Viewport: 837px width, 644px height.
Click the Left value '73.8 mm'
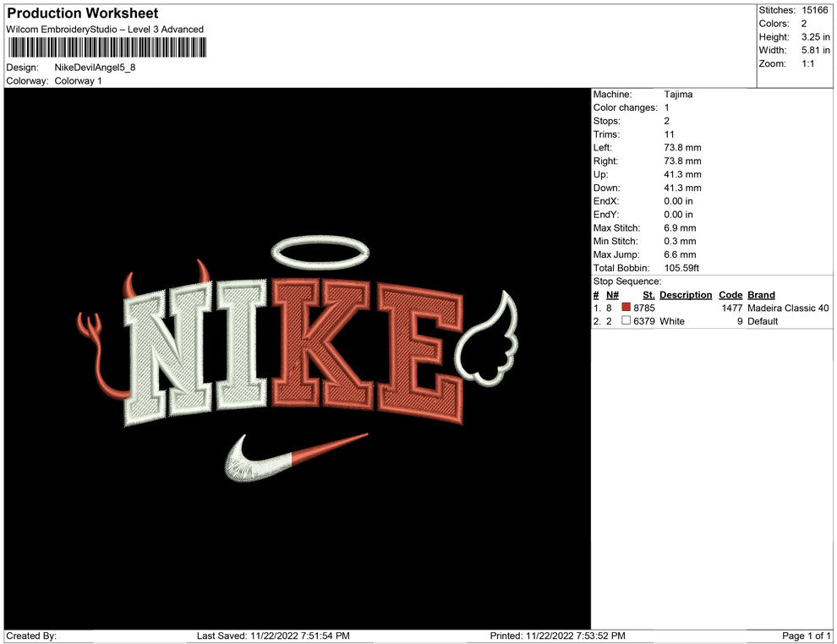click(x=683, y=147)
